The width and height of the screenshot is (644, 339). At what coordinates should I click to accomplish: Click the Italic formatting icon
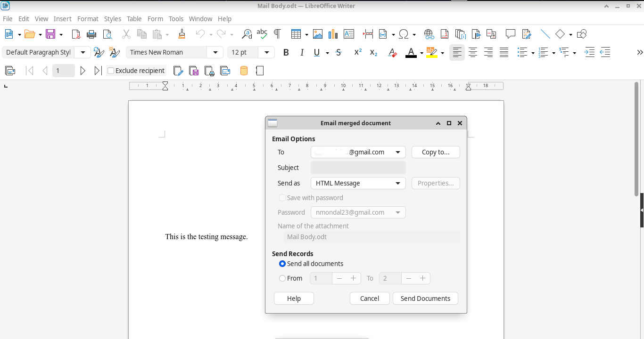(x=302, y=53)
